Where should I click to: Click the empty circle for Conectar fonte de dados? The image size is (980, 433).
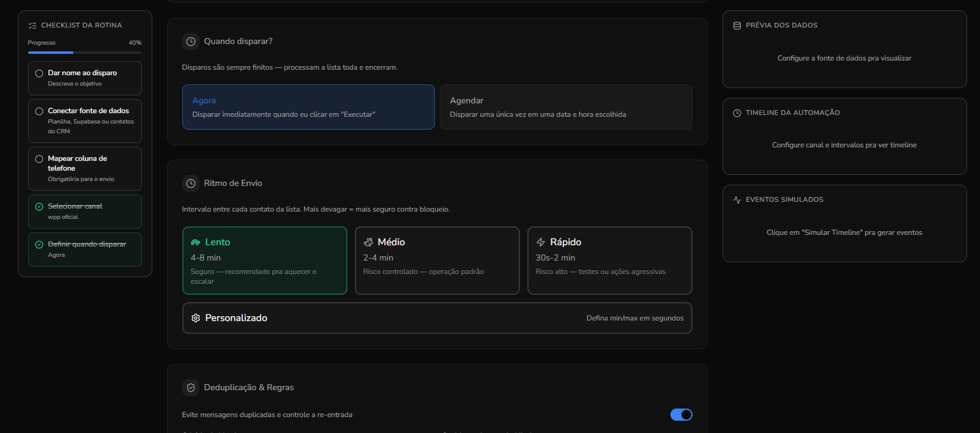39,111
